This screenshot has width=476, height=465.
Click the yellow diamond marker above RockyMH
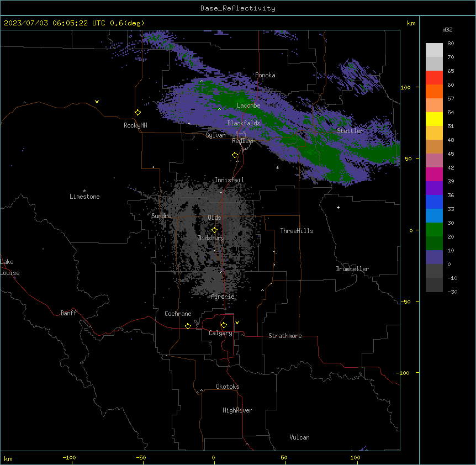pos(138,113)
